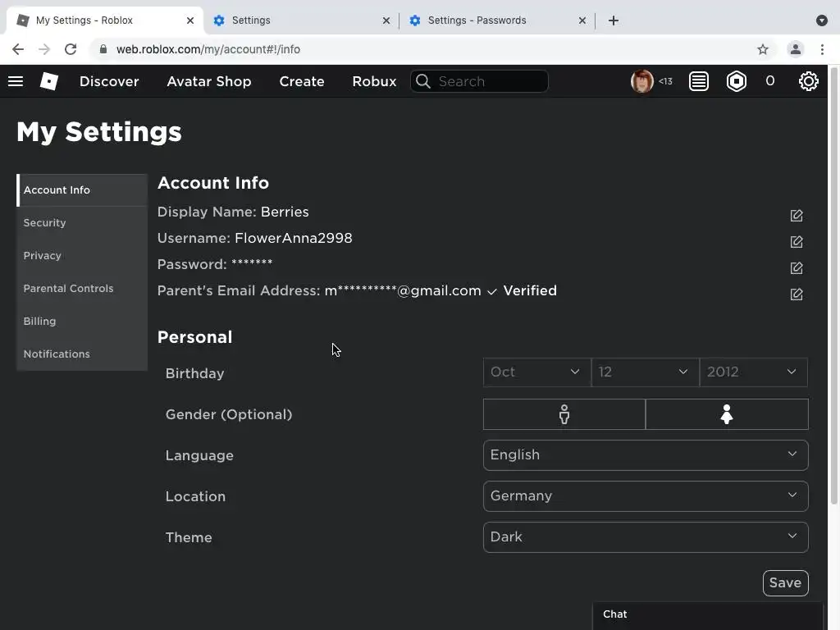
Task: Open the Language dropdown
Action: tap(646, 455)
